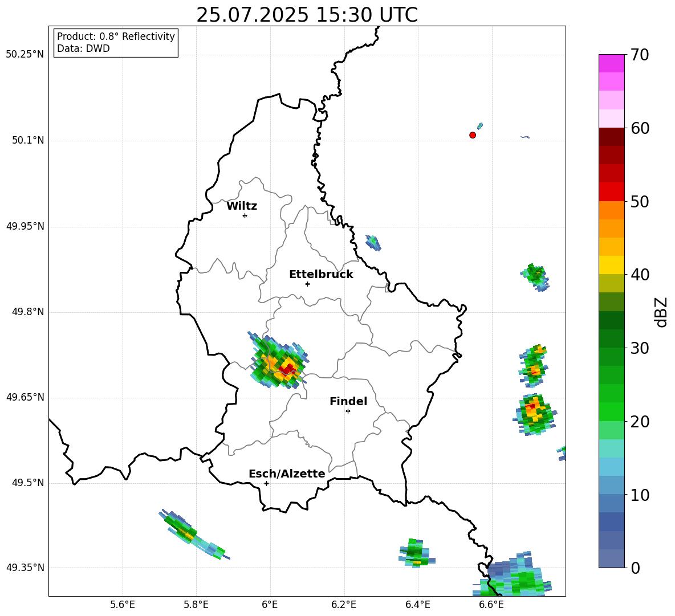
Task: Click the cross marker below Esch/Alzette
Action: 266,483
